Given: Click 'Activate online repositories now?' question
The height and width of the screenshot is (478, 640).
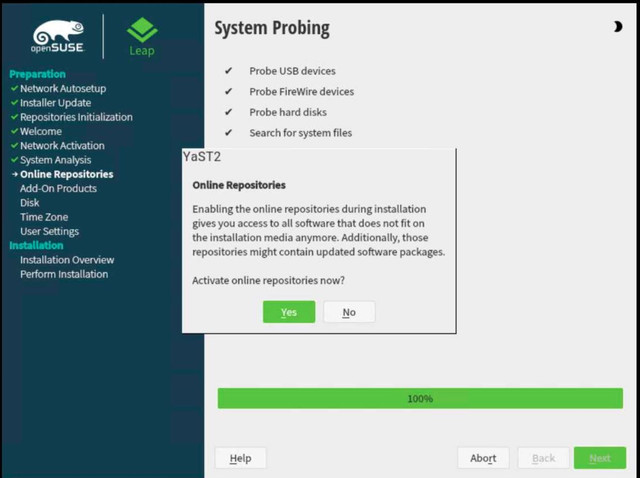Looking at the screenshot, I should click(x=268, y=280).
